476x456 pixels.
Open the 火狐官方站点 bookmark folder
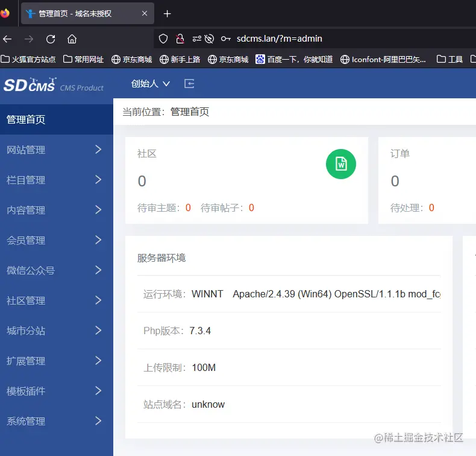(x=28, y=59)
